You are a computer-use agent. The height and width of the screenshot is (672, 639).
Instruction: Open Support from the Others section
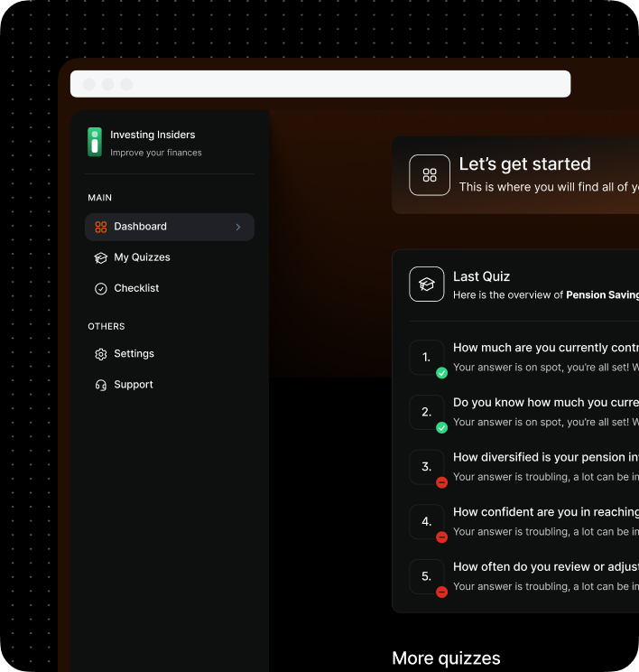(170, 385)
